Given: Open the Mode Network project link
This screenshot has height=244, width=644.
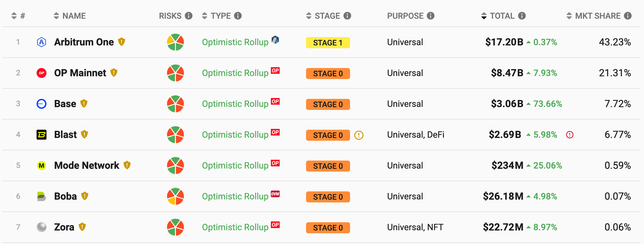Looking at the screenshot, I should pyautogui.click(x=87, y=166).
